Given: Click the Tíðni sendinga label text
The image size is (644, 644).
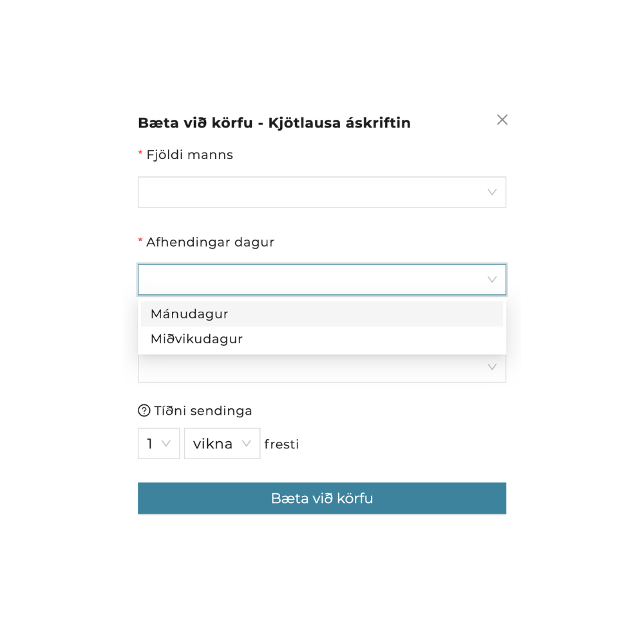Looking at the screenshot, I should [204, 411].
